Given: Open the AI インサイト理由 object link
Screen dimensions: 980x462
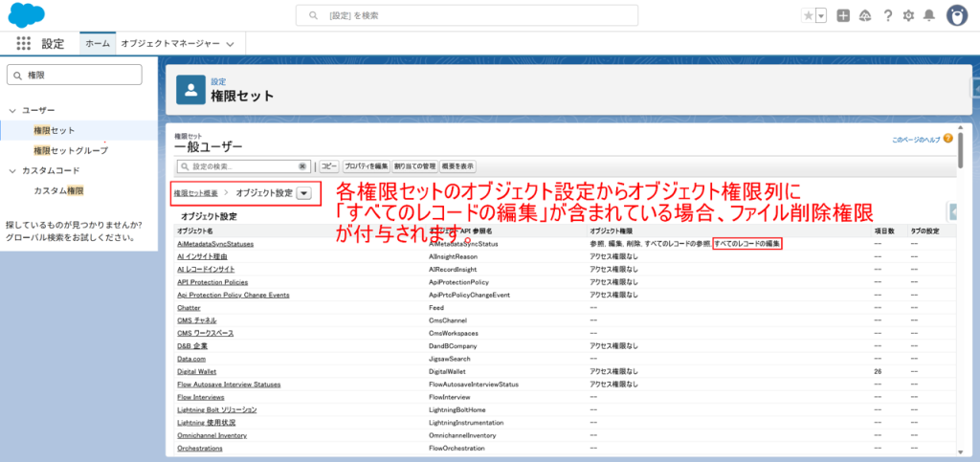Looking at the screenshot, I should [202, 256].
